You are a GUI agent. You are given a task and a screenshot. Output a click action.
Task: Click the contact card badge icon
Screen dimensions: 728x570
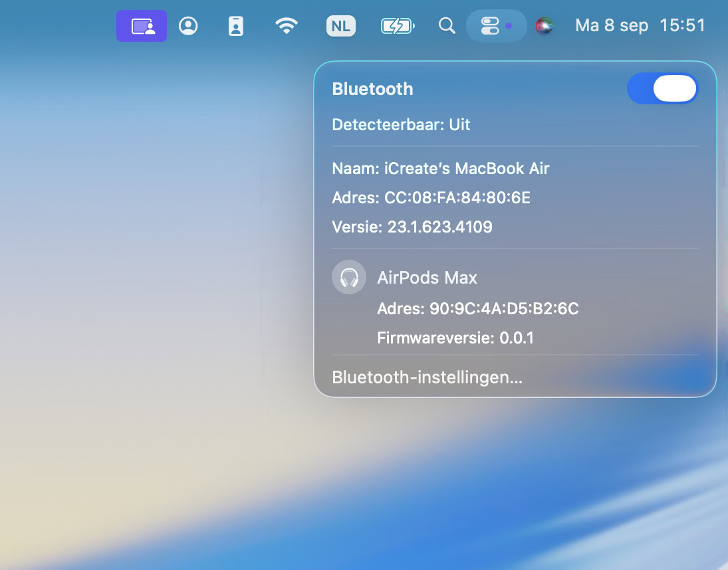pyautogui.click(x=236, y=27)
